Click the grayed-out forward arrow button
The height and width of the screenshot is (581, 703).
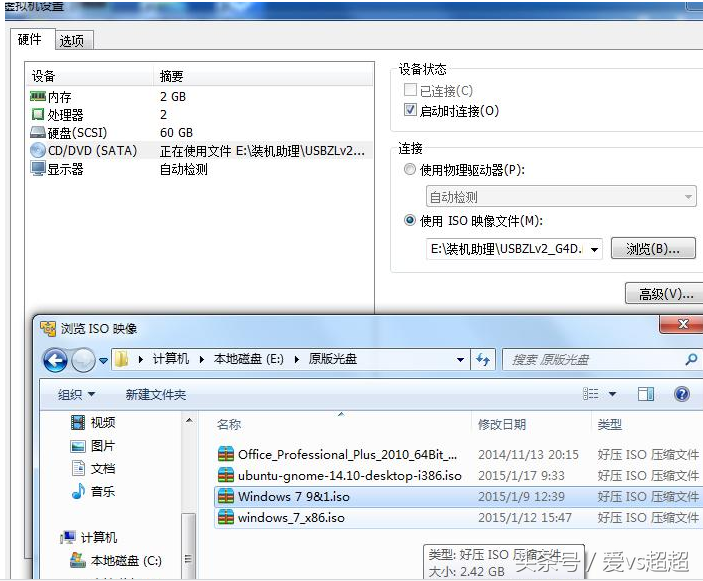(x=83, y=360)
